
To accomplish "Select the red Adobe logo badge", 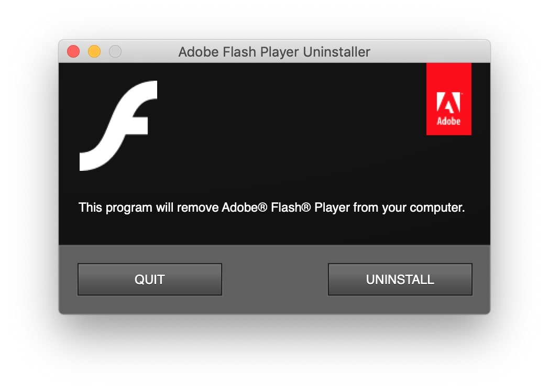I will tap(448, 99).
